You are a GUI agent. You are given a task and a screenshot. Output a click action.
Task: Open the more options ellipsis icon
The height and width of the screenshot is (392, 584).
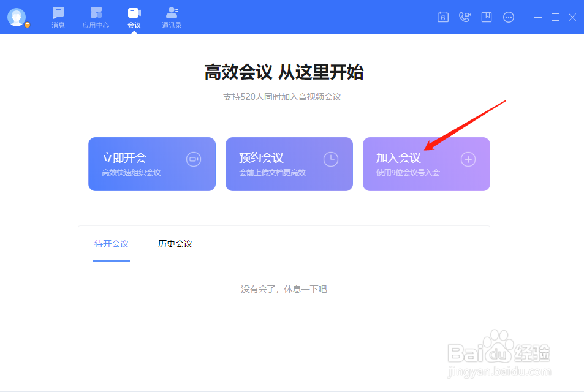(x=509, y=17)
